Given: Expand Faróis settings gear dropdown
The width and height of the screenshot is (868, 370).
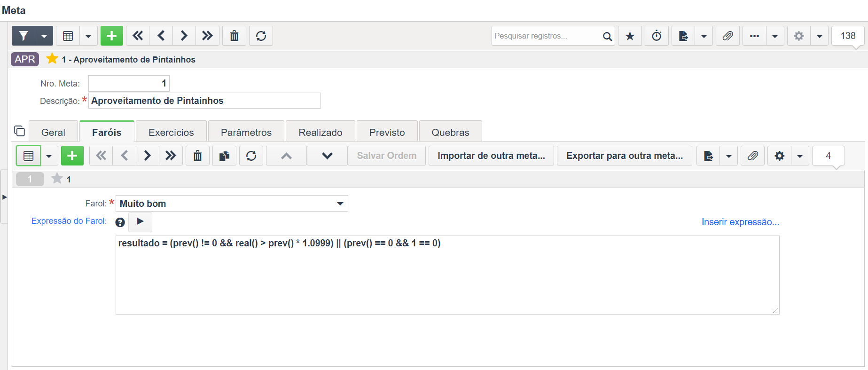Looking at the screenshot, I should [x=800, y=156].
